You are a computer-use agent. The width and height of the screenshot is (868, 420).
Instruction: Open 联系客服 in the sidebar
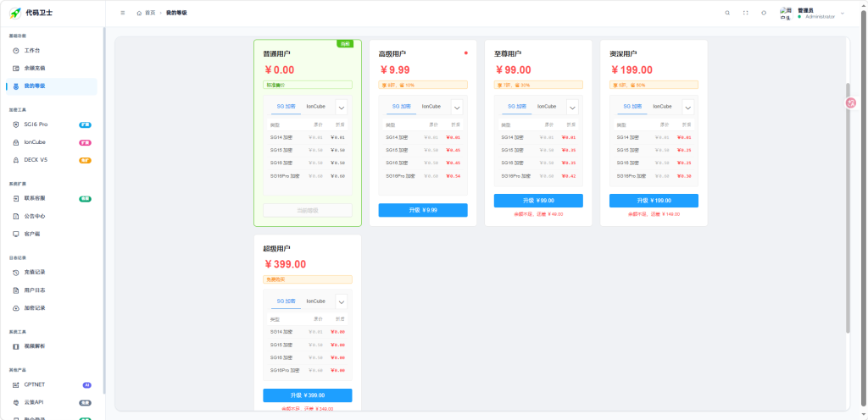[x=52, y=198]
